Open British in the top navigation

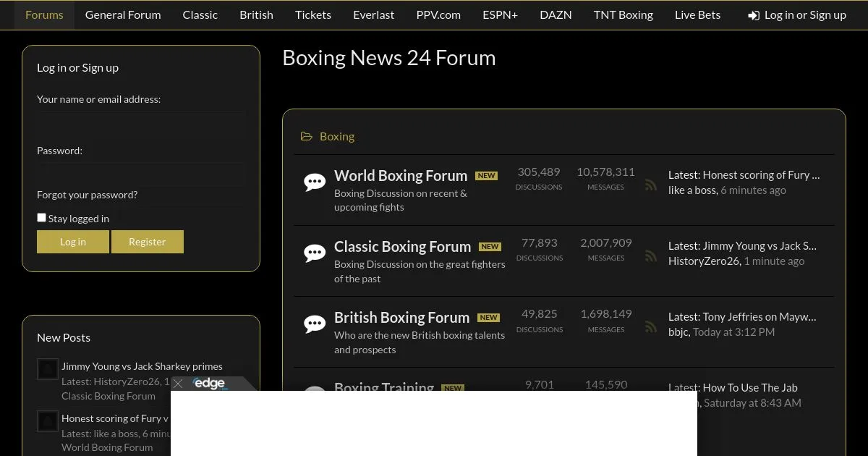[x=257, y=14]
